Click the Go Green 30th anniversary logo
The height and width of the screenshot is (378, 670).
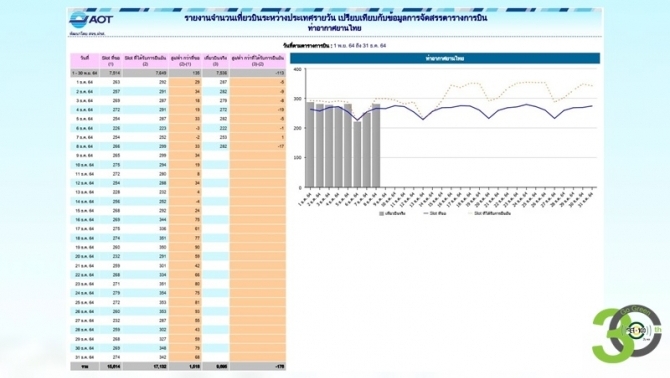(627, 334)
